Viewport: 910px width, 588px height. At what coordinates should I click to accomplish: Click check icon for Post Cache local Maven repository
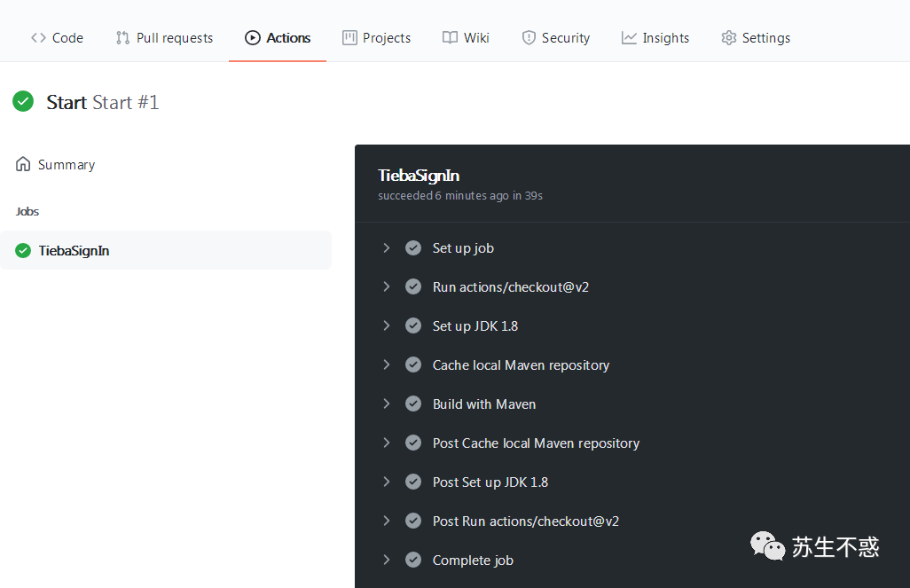pyautogui.click(x=413, y=443)
